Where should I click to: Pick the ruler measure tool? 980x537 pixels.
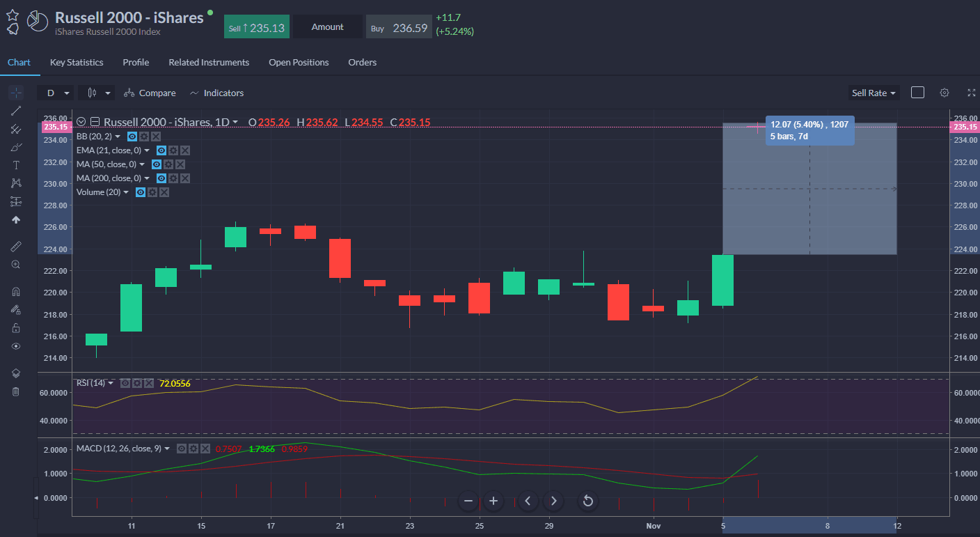point(16,247)
